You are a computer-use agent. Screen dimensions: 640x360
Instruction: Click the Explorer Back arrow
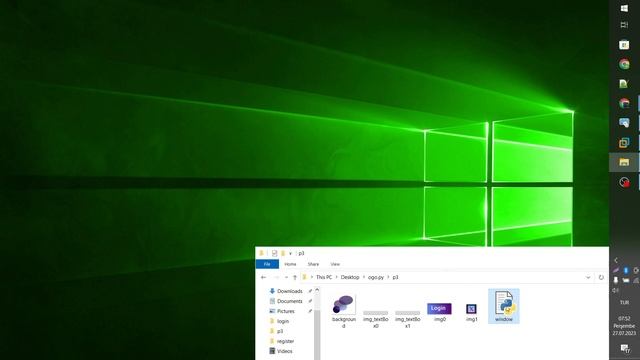tap(264, 278)
